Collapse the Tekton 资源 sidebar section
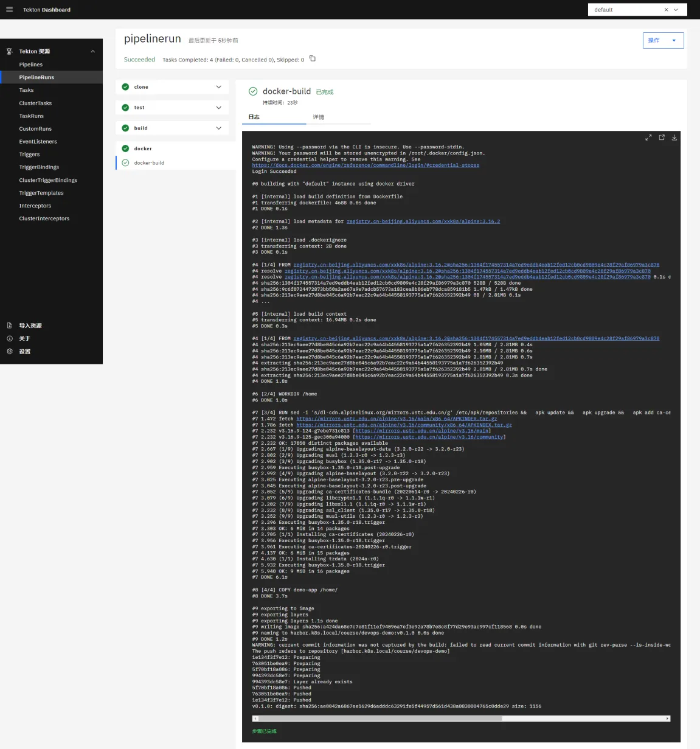Screen dimensions: 700x749 pos(92,52)
